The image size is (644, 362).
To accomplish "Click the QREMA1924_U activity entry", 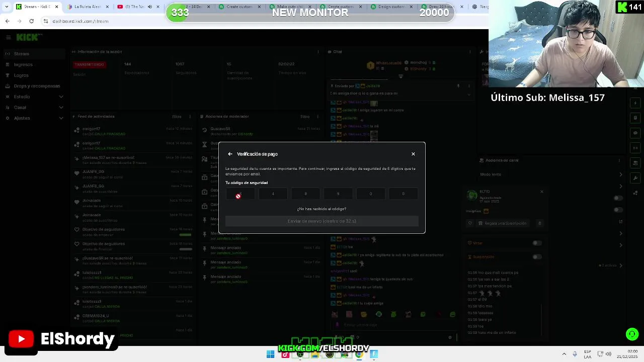I will click(x=133, y=318).
